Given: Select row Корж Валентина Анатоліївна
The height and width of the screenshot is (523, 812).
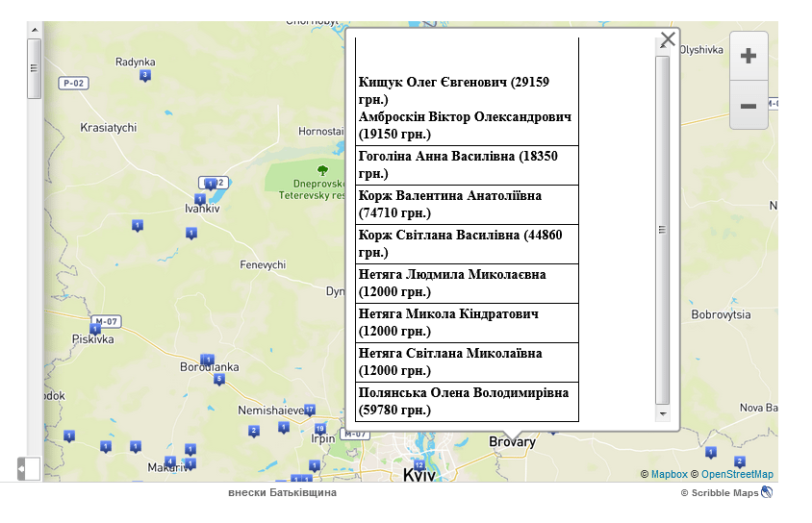Looking at the screenshot, I should coord(467,204).
